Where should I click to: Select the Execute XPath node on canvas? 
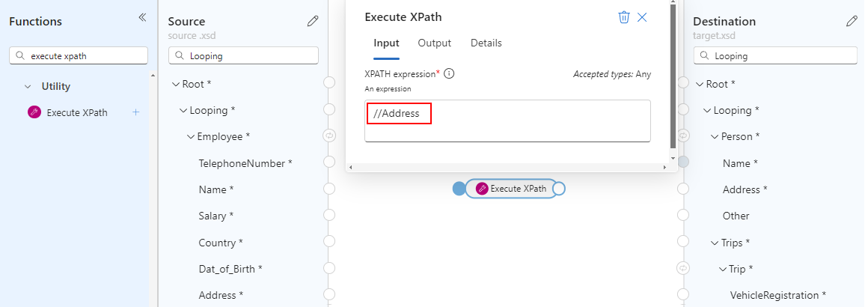click(512, 189)
